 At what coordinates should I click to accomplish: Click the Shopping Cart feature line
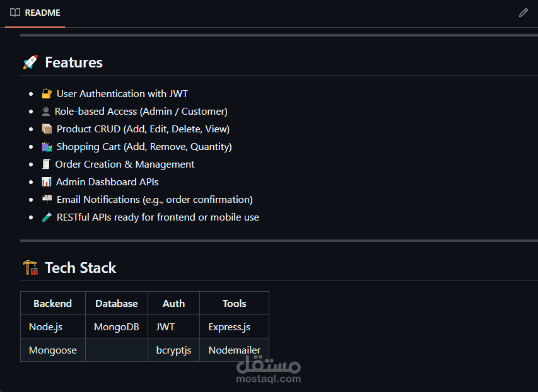[144, 147]
